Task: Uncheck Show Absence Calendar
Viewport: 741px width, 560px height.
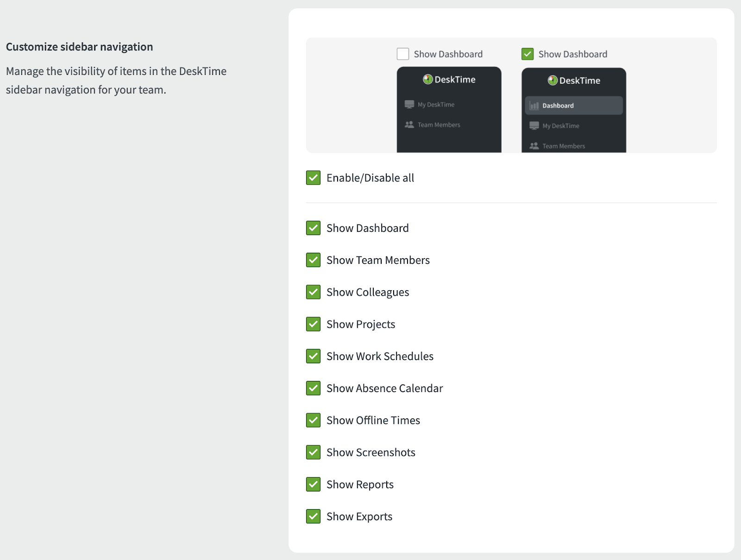Action: (x=313, y=388)
